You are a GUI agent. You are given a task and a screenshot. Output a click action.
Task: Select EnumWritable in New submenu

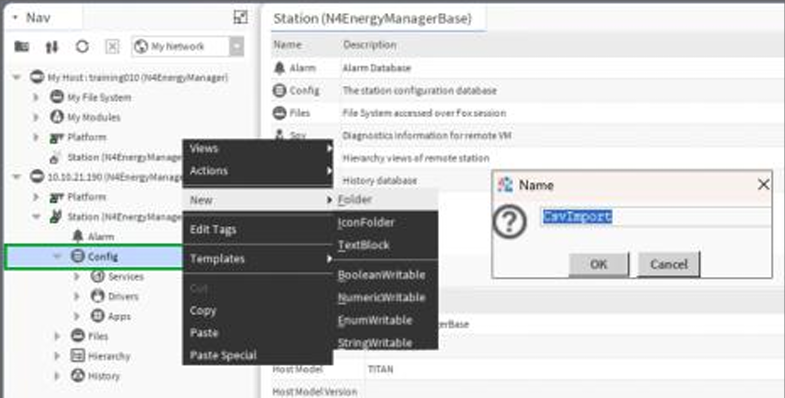point(385,320)
